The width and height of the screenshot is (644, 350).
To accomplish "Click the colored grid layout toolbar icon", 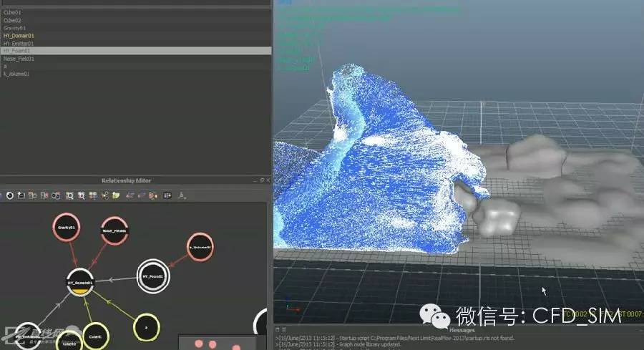I will point(93,195).
